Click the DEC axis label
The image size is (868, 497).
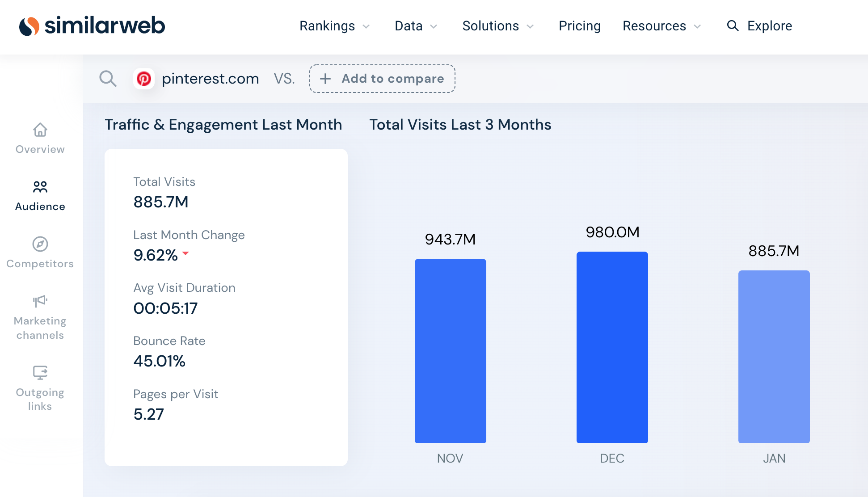(612, 459)
